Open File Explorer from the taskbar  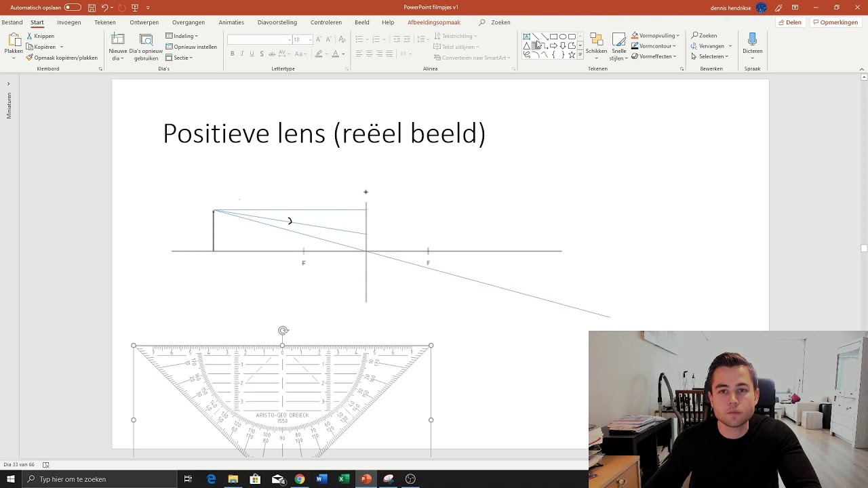click(x=233, y=479)
